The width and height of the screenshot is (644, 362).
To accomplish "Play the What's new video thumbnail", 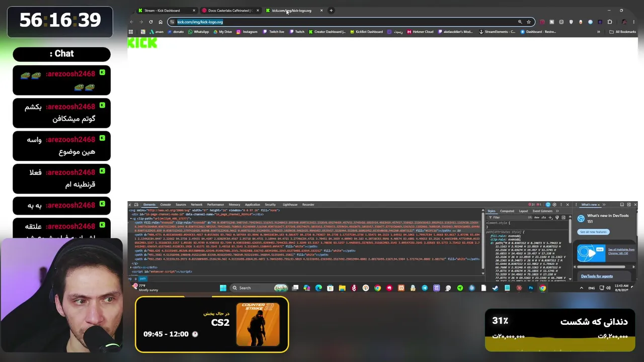I will coord(591,253).
